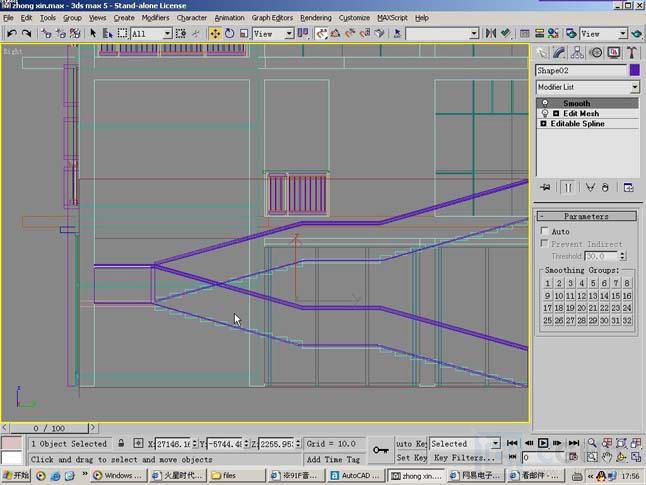
Task: Activate the Select and Rotate tool
Action: pos(229,33)
